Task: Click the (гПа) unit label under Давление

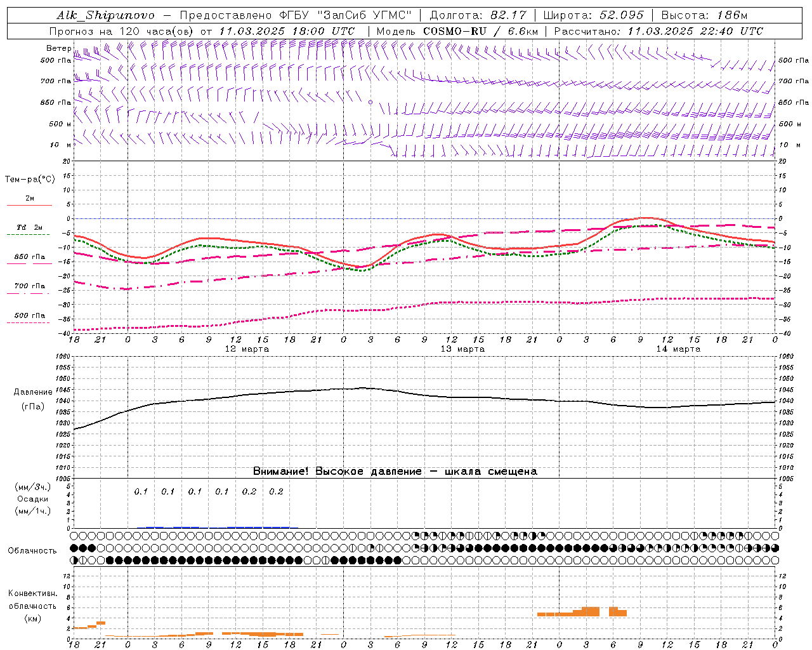Action: 33,406
